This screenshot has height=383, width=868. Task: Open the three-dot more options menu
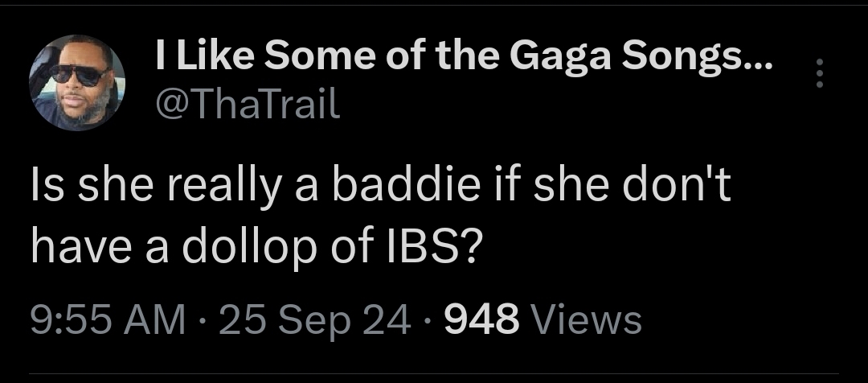click(x=820, y=73)
